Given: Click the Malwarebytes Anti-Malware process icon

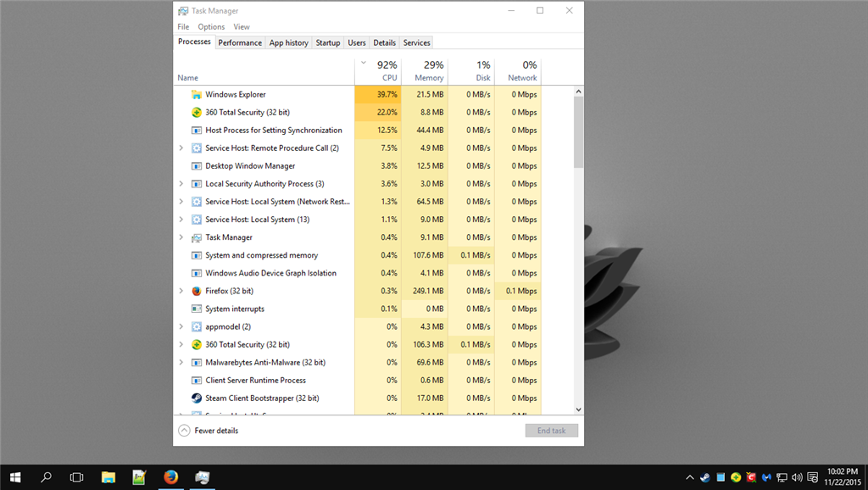Looking at the screenshot, I should pos(197,363).
